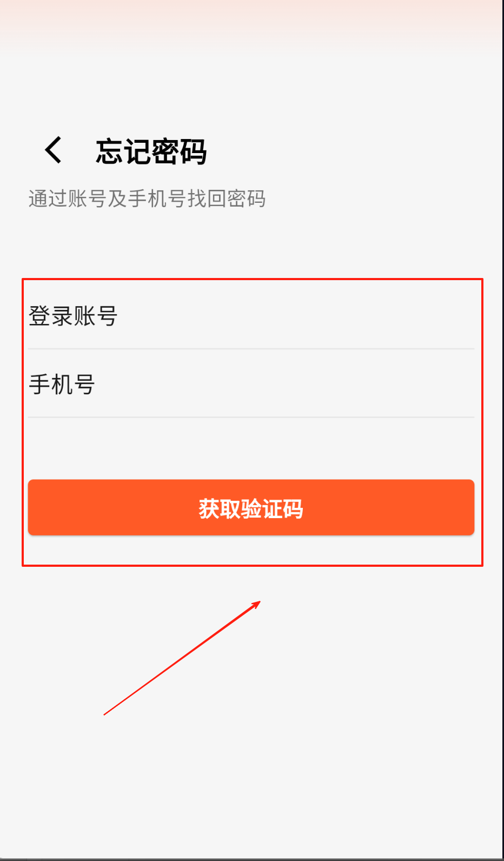Click the 通过账号及手机号找回密码 subtitle text

(147, 198)
